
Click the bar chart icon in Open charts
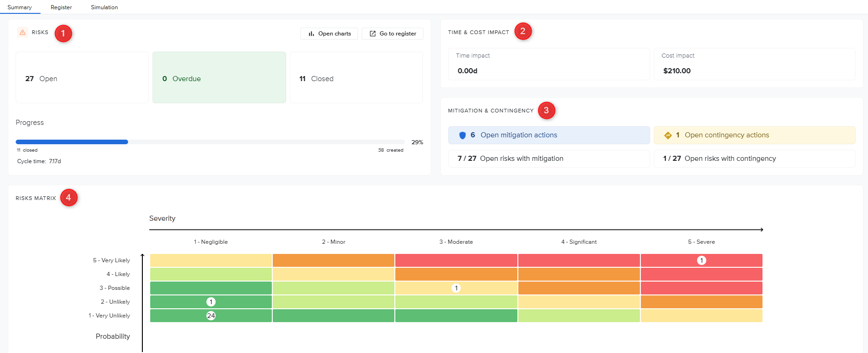pos(311,34)
